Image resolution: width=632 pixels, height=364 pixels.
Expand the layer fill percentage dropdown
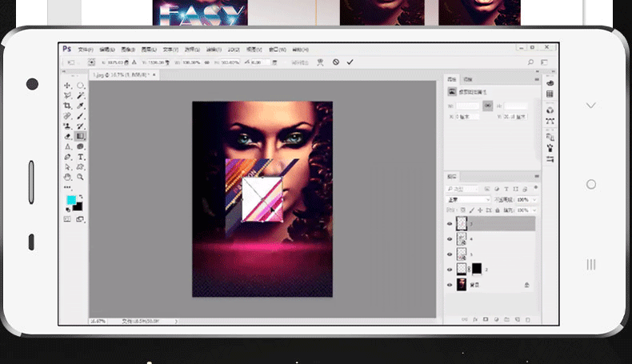(x=534, y=210)
